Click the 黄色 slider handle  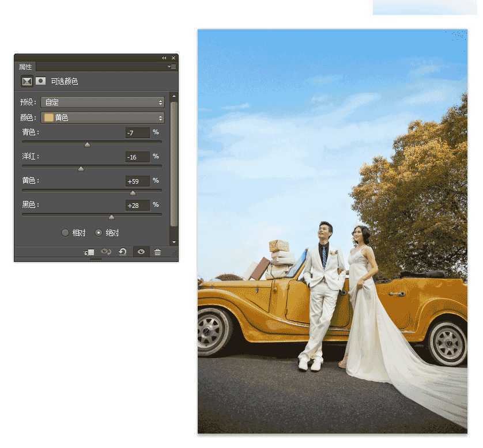pos(133,193)
